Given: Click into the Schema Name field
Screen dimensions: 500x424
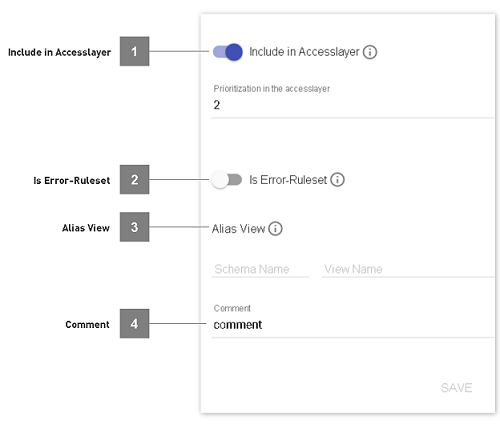Looking at the screenshot, I should click(260, 269).
